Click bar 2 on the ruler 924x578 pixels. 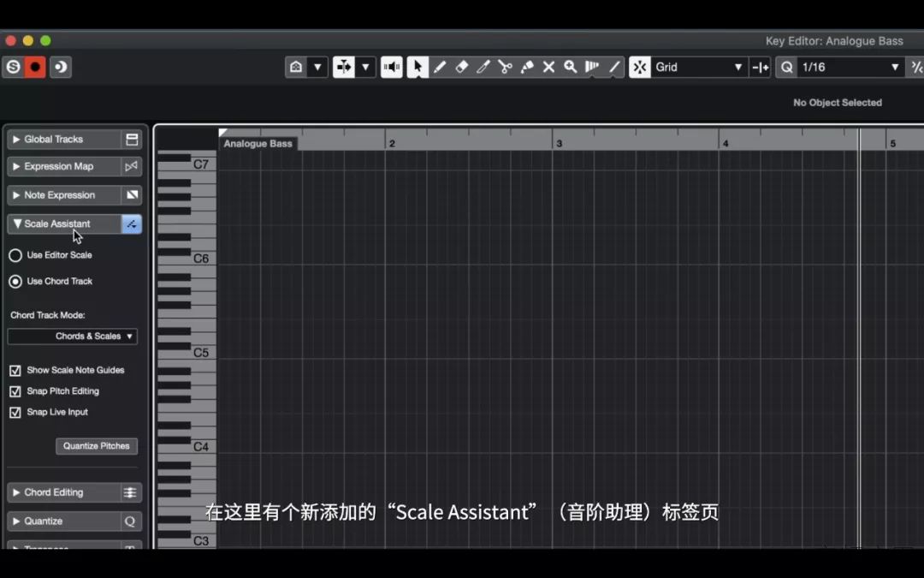(392, 143)
